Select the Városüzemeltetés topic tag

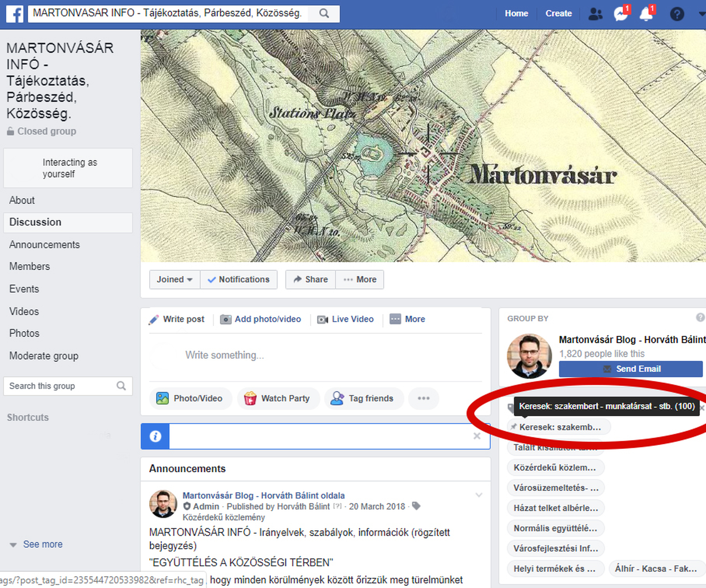[x=556, y=488]
